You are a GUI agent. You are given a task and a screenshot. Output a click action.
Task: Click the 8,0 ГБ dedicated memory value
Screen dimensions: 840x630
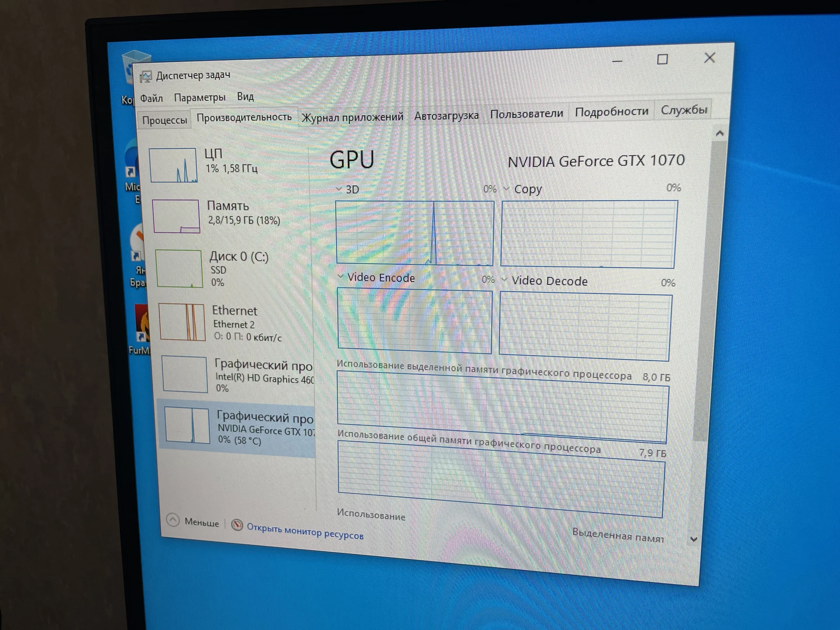click(656, 377)
